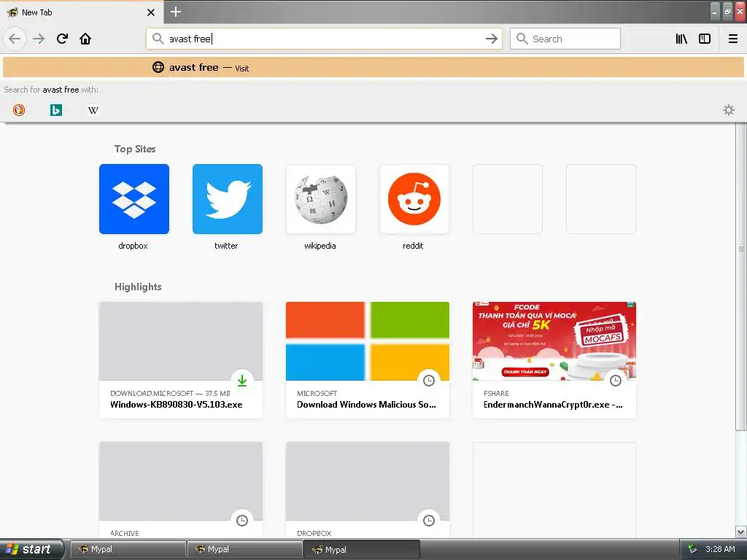Click the scrollbar down arrow
747x560 pixels.
click(740, 532)
